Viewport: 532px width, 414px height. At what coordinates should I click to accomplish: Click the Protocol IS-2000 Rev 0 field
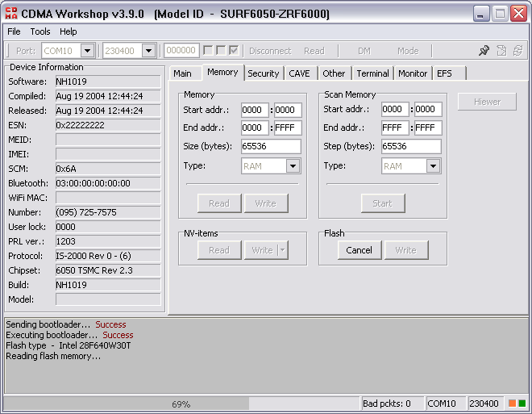pos(108,256)
